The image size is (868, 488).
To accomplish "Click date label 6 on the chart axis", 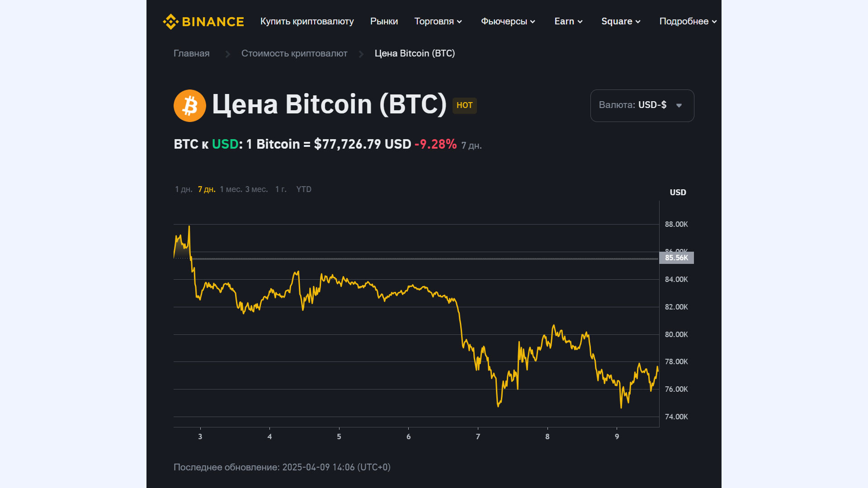I will pyautogui.click(x=408, y=436).
